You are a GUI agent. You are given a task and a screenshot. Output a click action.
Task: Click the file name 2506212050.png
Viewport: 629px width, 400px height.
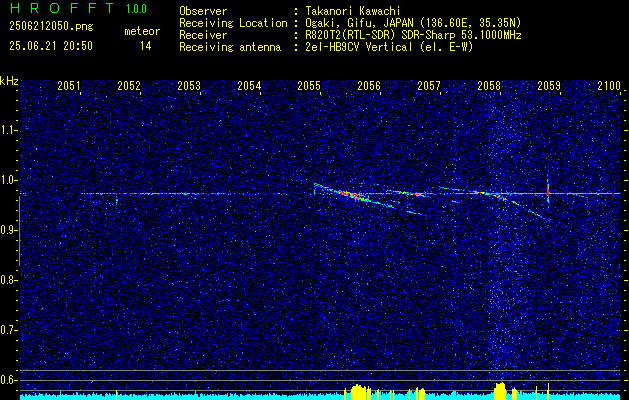[x=51, y=27]
